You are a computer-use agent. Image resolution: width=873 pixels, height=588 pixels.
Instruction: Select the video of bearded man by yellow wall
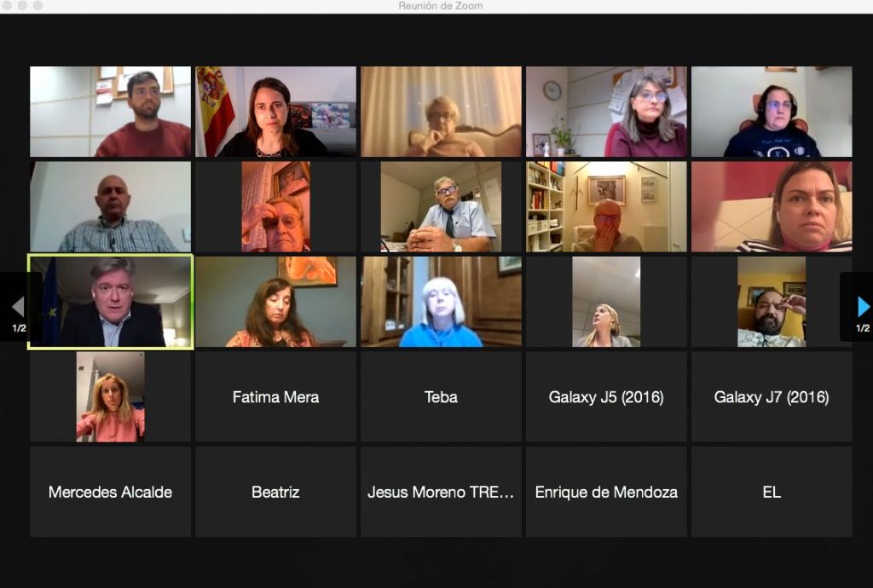772,302
